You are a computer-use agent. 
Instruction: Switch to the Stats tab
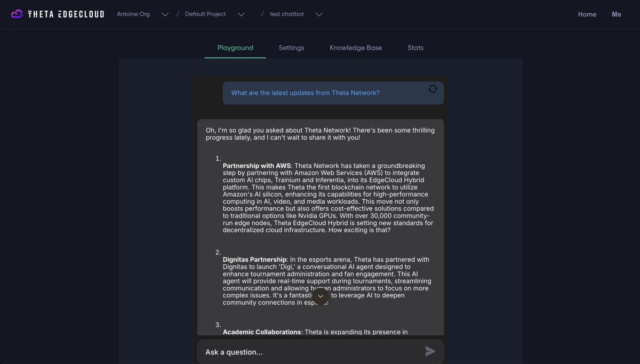pos(415,47)
